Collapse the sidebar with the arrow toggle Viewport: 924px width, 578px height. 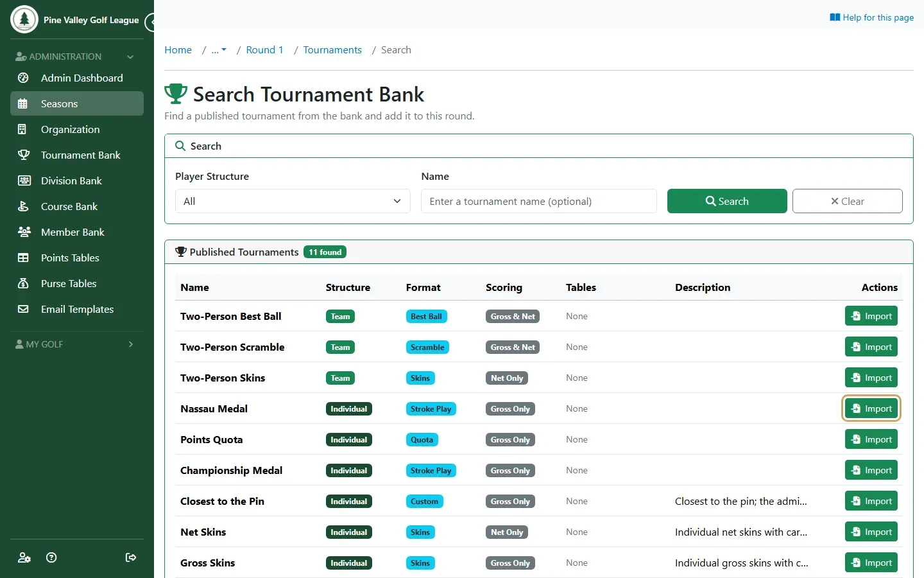pos(151,22)
